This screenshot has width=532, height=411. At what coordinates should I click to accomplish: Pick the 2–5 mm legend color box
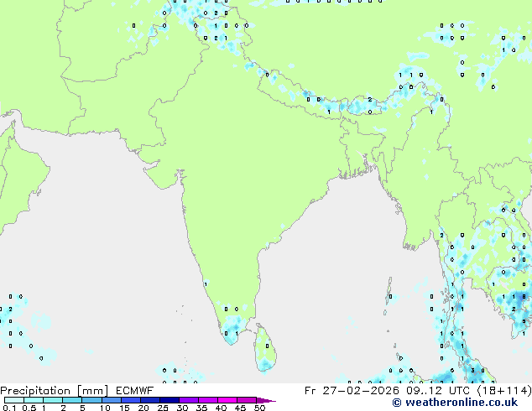pyautogui.click(x=72, y=400)
